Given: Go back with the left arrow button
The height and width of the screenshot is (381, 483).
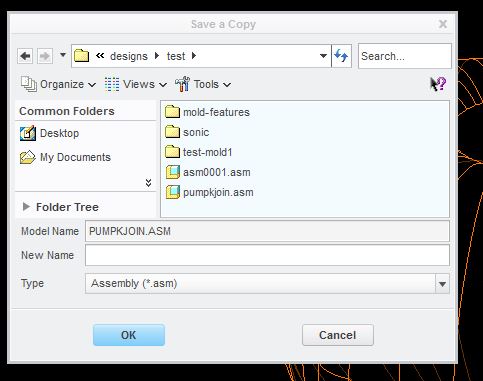Looking at the screenshot, I should 25,56.
